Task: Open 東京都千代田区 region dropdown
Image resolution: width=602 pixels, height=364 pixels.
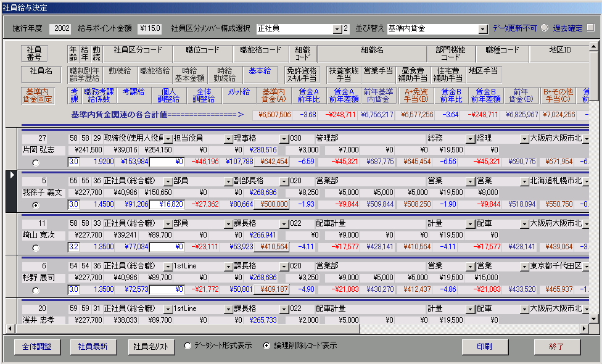Action: [586, 267]
